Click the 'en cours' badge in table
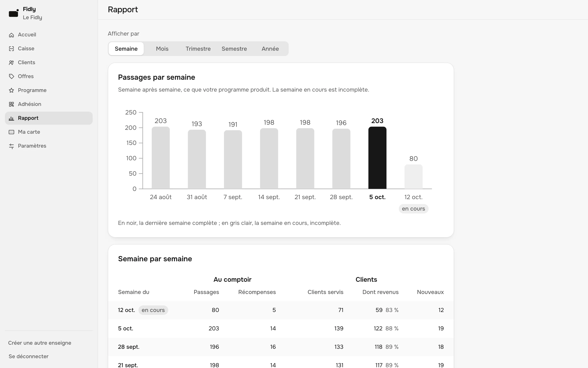 [153, 310]
